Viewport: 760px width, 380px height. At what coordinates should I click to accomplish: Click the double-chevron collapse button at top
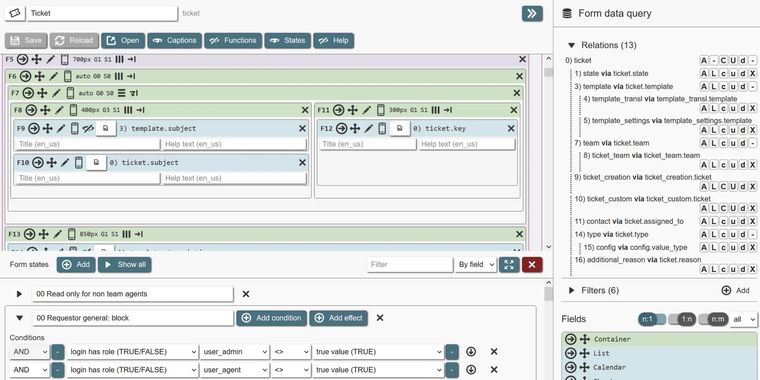pyautogui.click(x=532, y=13)
